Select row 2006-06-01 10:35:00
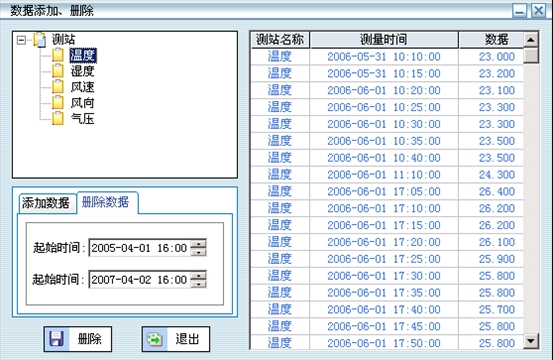Screen dimensions: 553x360 click(387, 141)
